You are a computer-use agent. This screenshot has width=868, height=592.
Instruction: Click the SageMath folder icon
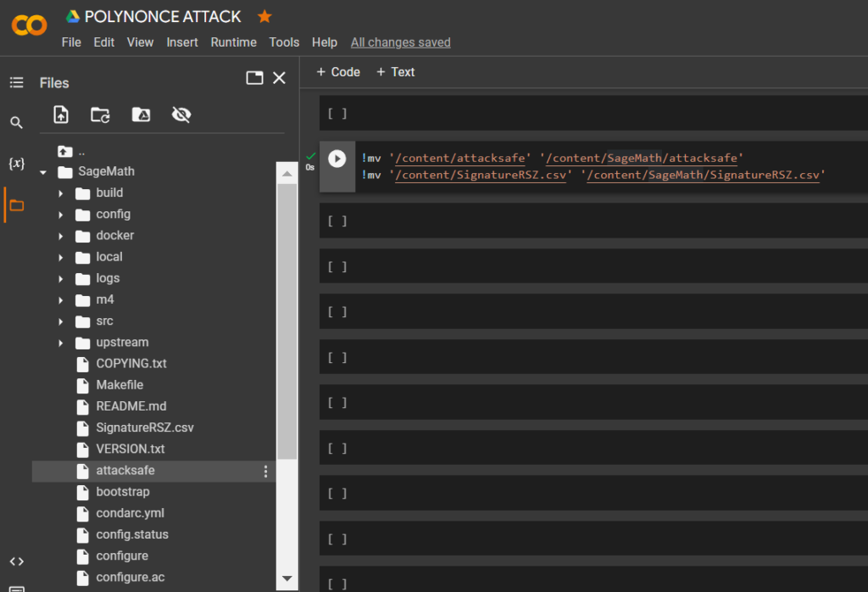[x=65, y=172]
